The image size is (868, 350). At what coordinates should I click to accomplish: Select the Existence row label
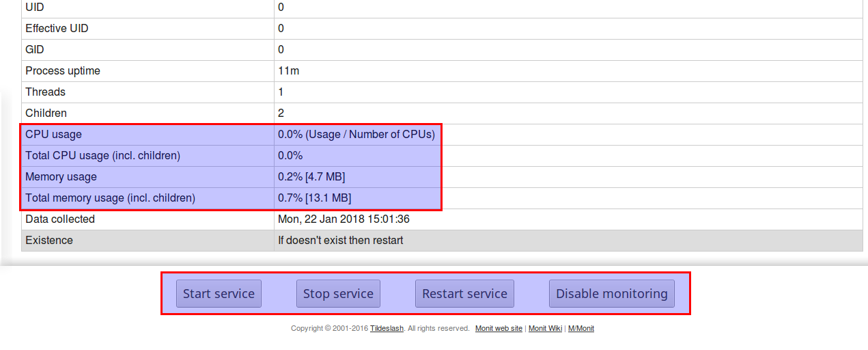[x=49, y=241]
